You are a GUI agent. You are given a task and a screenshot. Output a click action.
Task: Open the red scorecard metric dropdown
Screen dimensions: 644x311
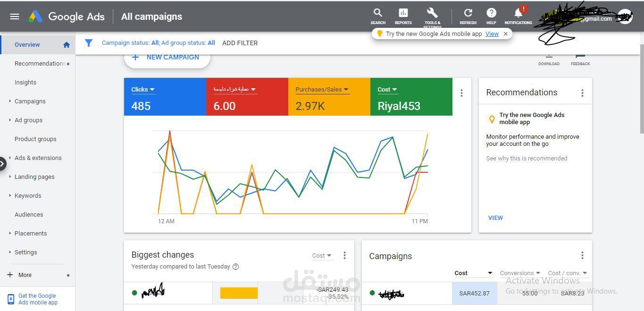[235, 89]
